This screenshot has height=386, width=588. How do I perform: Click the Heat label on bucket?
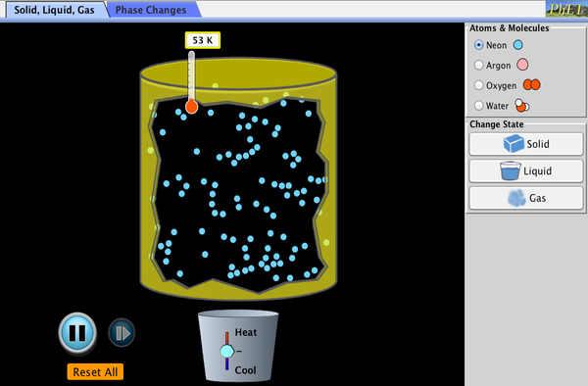246,332
